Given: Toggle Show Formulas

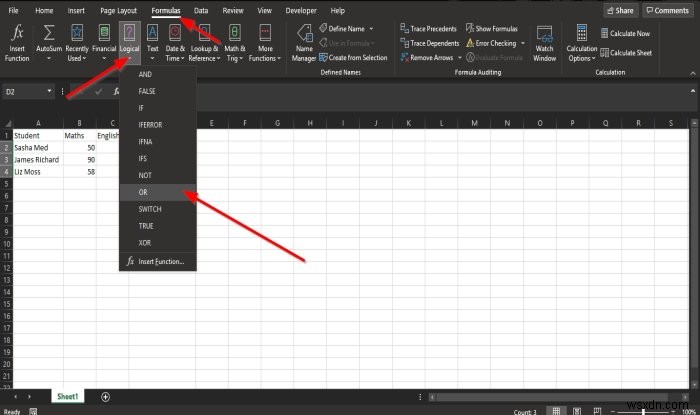Looking at the screenshot, I should pyautogui.click(x=492, y=29).
